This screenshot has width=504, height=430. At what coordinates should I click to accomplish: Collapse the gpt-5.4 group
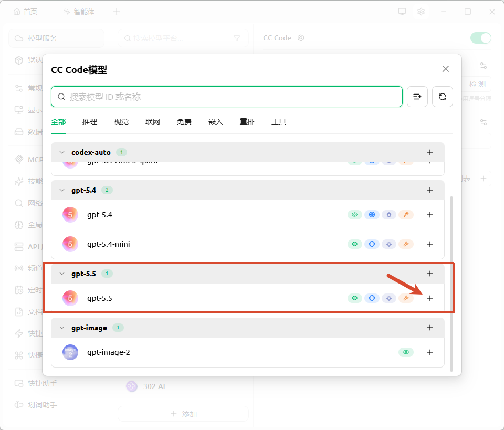(x=62, y=190)
